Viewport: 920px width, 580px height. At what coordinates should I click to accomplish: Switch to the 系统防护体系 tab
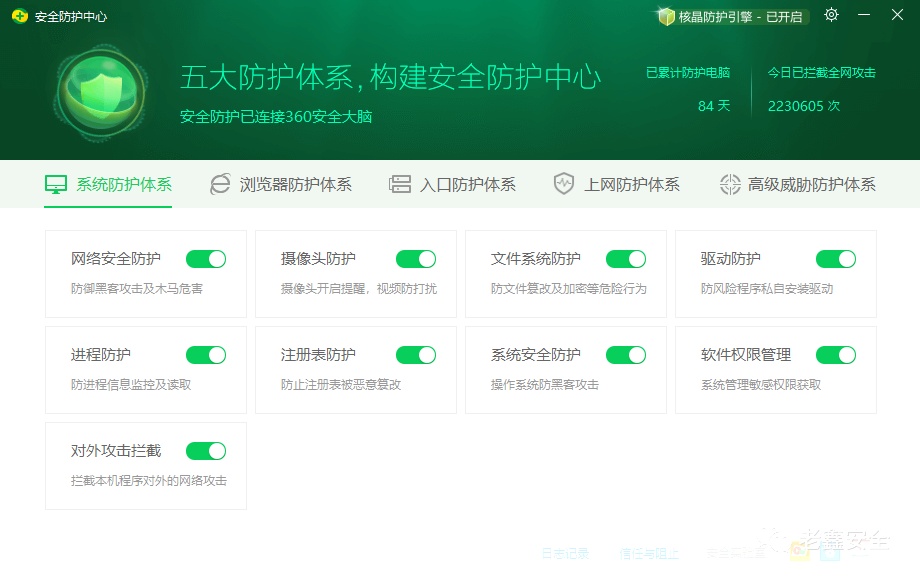108,184
